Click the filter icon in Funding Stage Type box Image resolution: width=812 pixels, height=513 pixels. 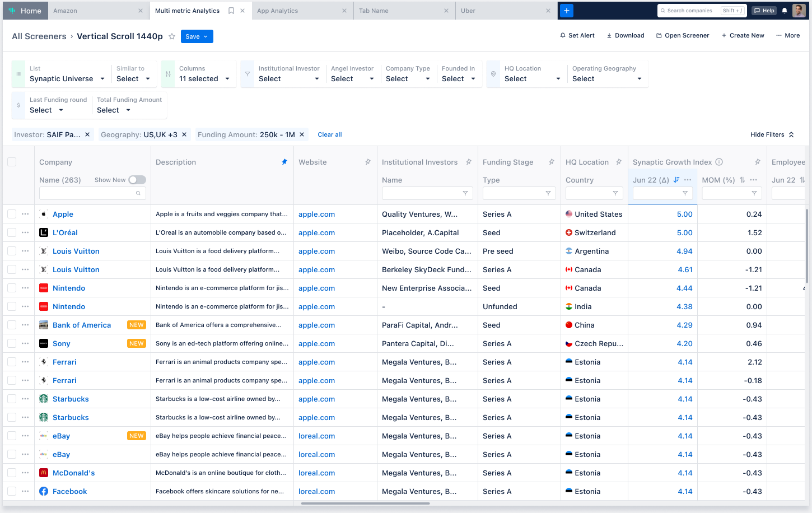(x=548, y=193)
